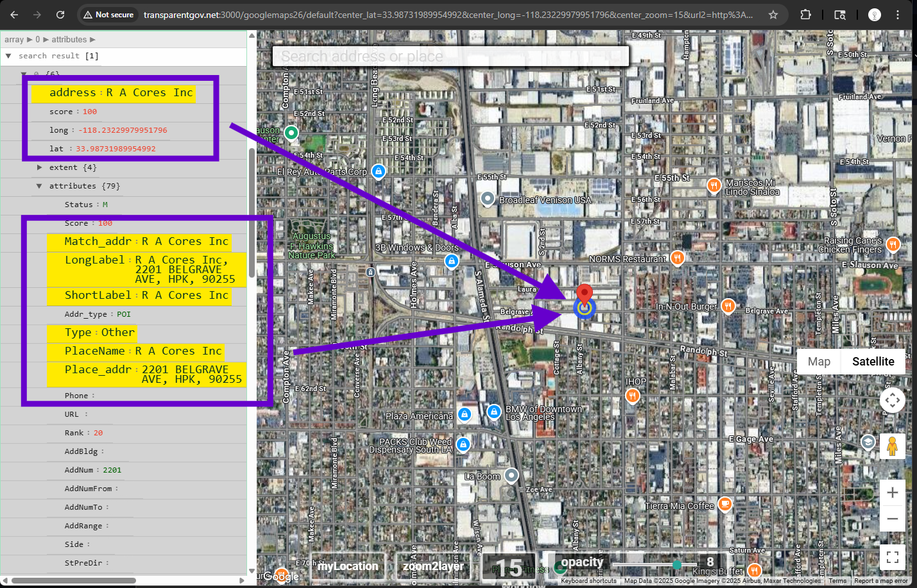Open Keyboard shortcuts link
Image resolution: width=917 pixels, height=588 pixels.
pyautogui.click(x=588, y=581)
